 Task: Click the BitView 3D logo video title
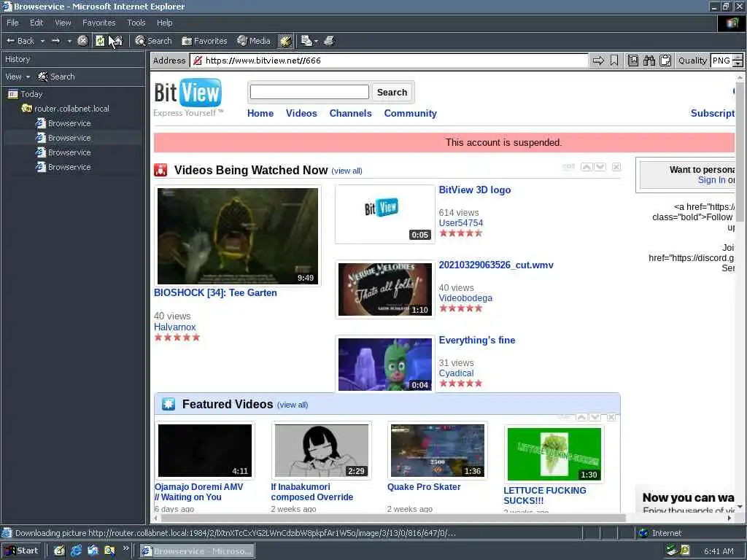pos(474,190)
